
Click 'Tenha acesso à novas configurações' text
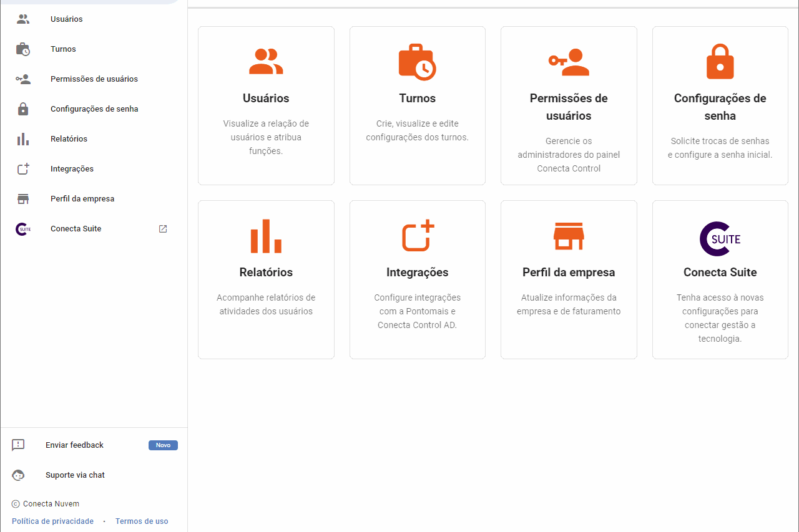click(x=720, y=318)
